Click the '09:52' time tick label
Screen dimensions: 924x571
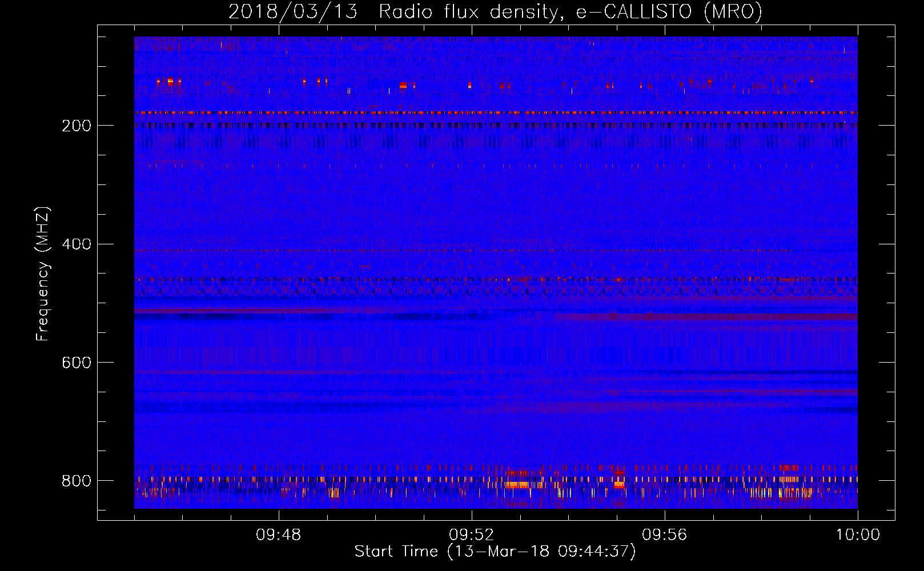coord(472,535)
